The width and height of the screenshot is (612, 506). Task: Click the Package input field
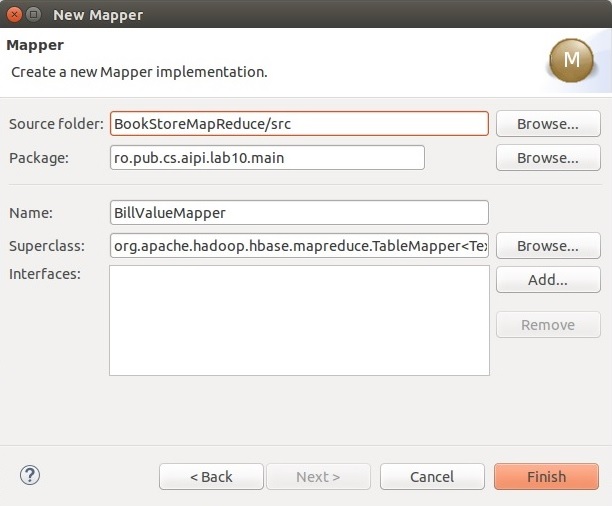pos(267,158)
